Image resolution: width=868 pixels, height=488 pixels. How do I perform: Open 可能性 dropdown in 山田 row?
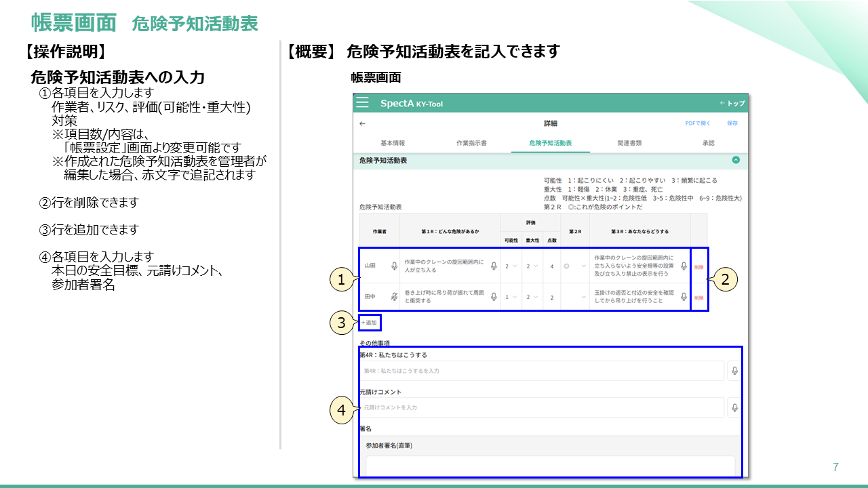pos(510,266)
